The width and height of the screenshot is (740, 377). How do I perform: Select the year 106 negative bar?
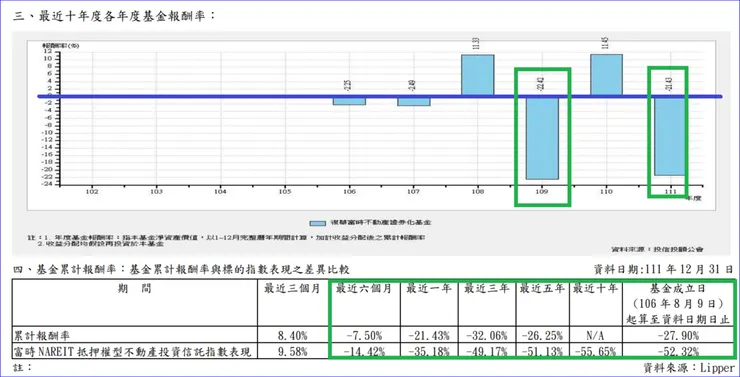coord(349,101)
